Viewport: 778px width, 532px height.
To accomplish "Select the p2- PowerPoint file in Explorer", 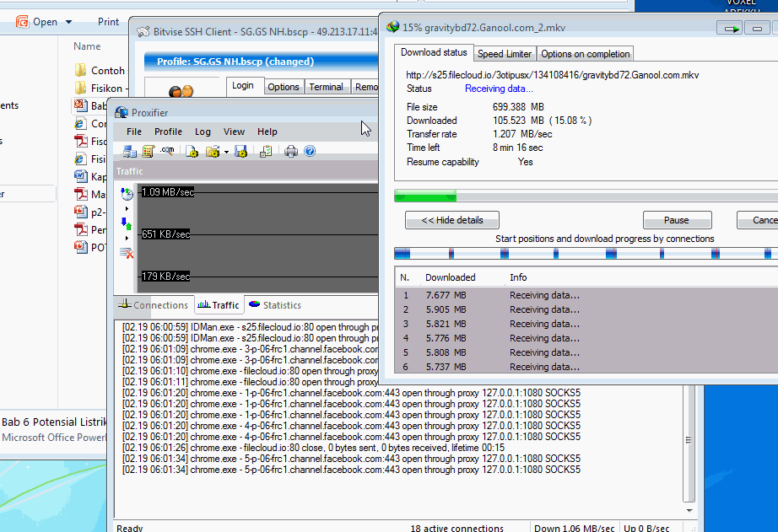I will tap(91, 212).
